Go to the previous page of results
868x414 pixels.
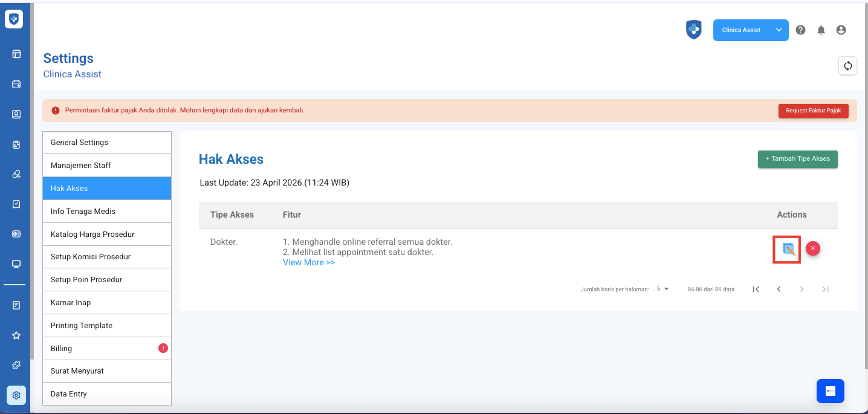pyautogui.click(x=779, y=289)
